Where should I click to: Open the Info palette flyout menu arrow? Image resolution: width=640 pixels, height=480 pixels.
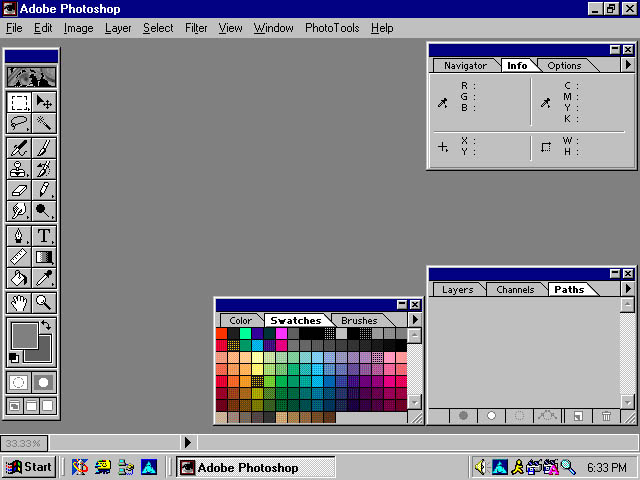point(628,64)
